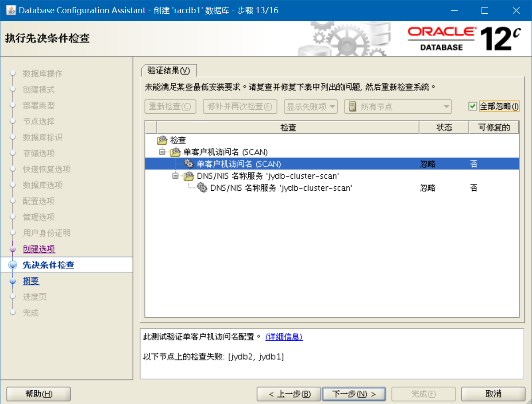Click the '状态' column header
The height and width of the screenshot is (404, 532).
pos(444,128)
